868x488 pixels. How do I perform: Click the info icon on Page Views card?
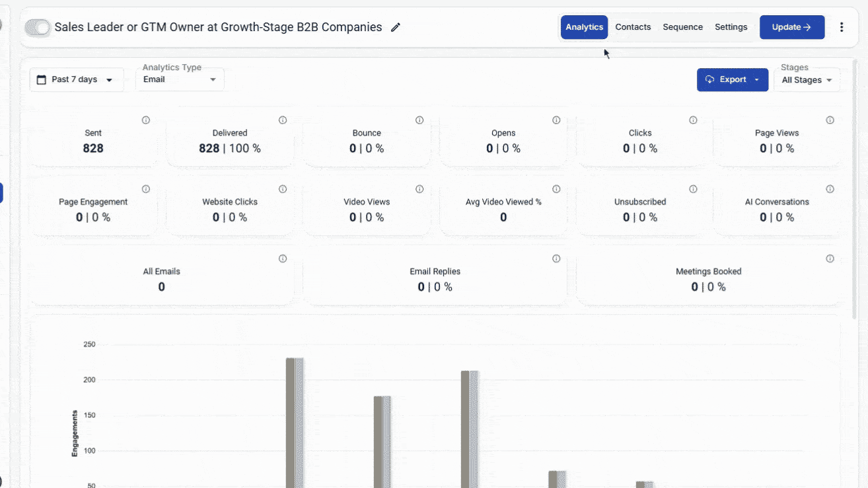point(830,120)
